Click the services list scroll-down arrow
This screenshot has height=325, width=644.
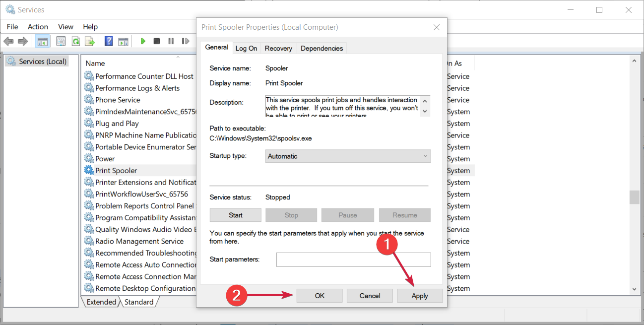pyautogui.click(x=634, y=289)
